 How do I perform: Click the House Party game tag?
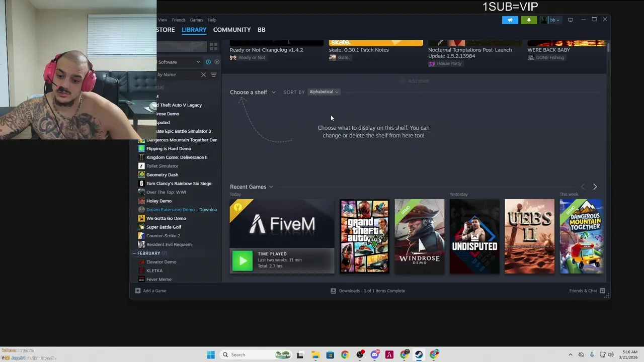(445, 63)
